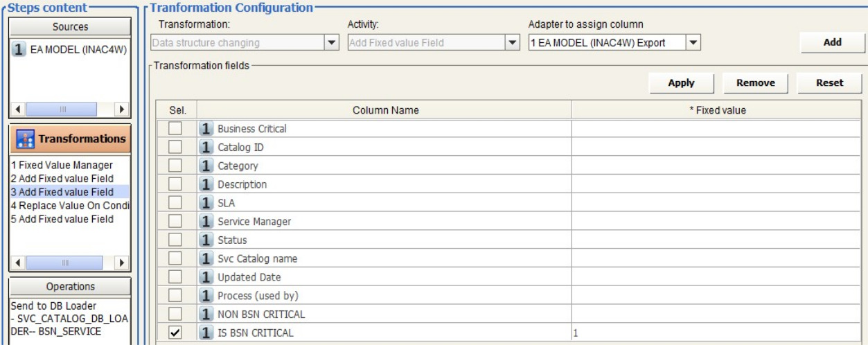The image size is (868, 345).
Task: Click the Fixed value cell for IS BSN CRITICAL
Action: pos(718,333)
